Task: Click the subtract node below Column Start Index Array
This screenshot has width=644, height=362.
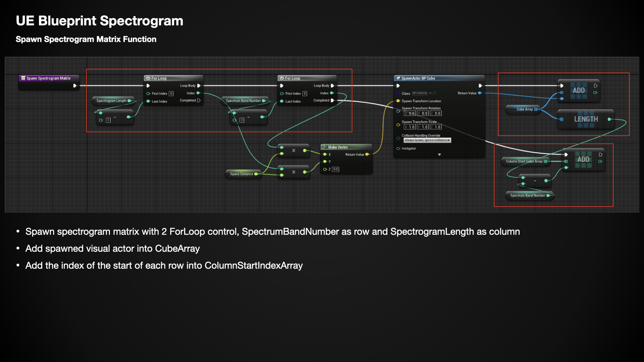Action: click(535, 181)
